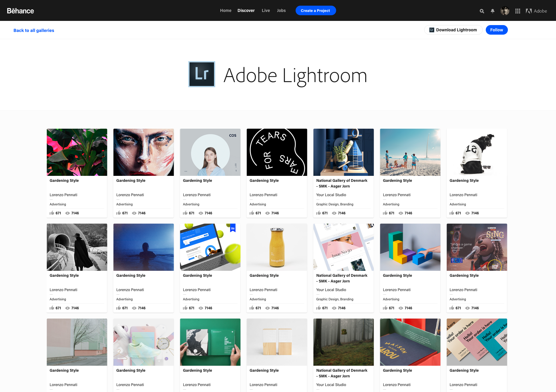Open colorful blocks with hand thumbnail

pyautogui.click(x=410, y=247)
